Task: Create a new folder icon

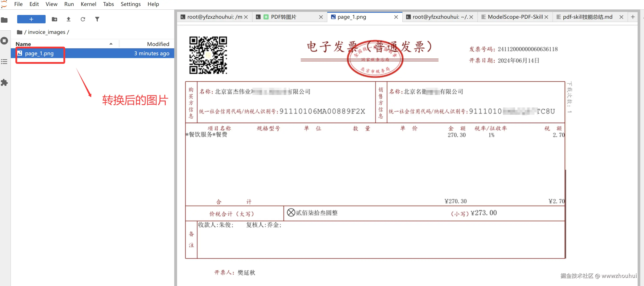Action: 54,19
